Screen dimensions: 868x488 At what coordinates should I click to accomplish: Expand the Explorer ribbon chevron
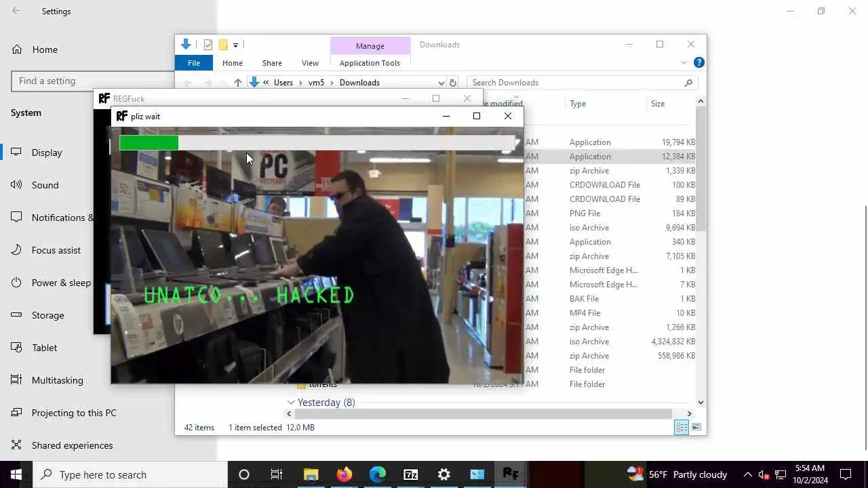684,62
